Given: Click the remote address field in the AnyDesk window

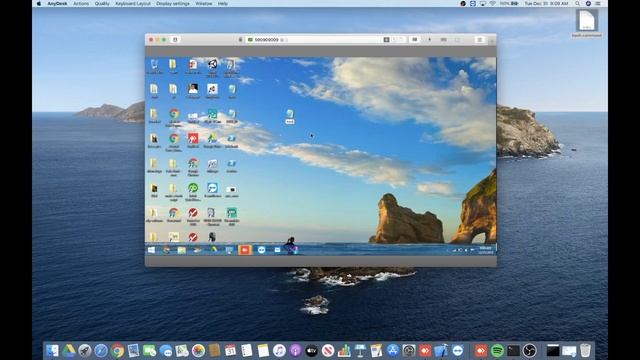Looking at the screenshot, I should 314,40.
